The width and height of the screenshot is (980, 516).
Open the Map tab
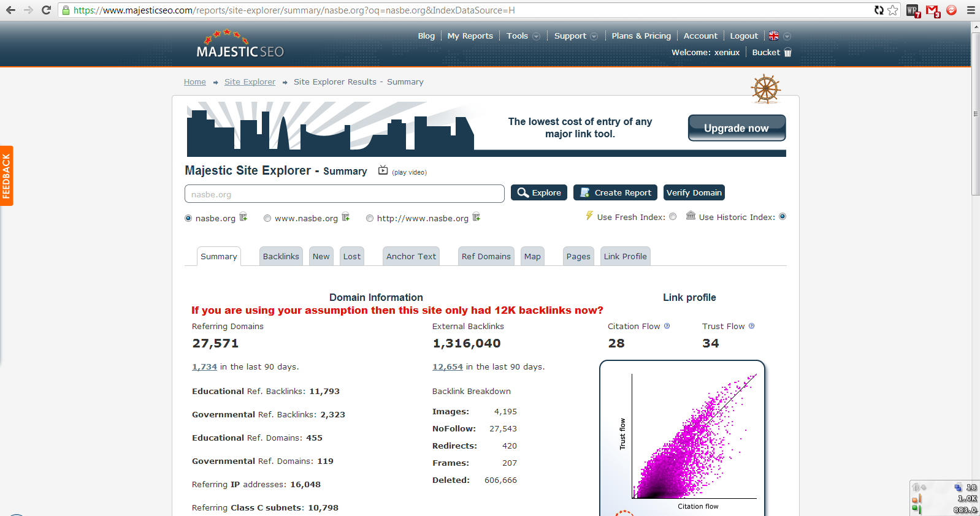(x=532, y=256)
